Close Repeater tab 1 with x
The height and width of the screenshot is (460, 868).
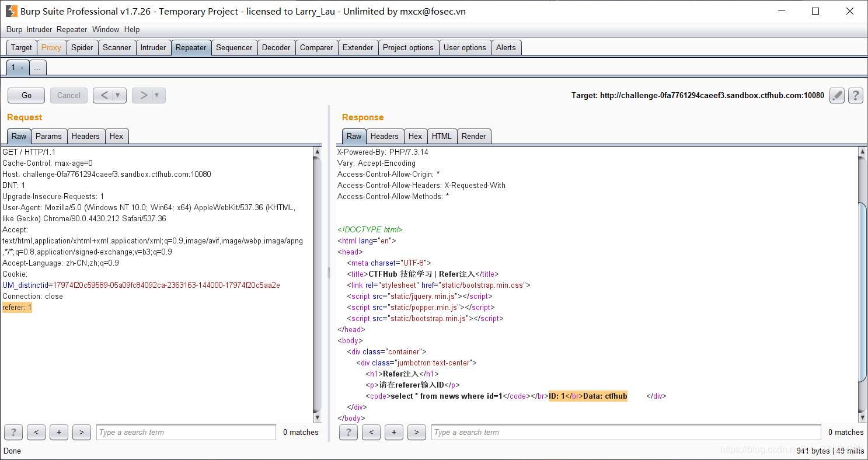[x=22, y=68]
